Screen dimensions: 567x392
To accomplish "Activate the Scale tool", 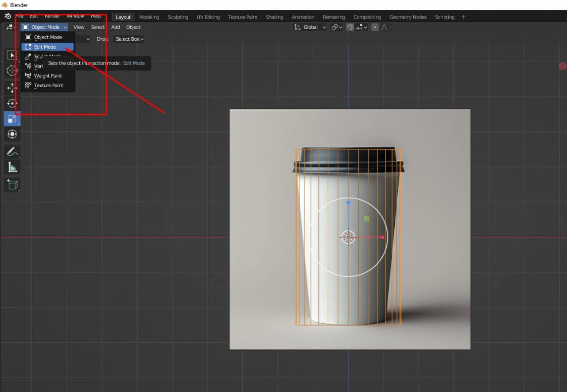I will click(12, 119).
